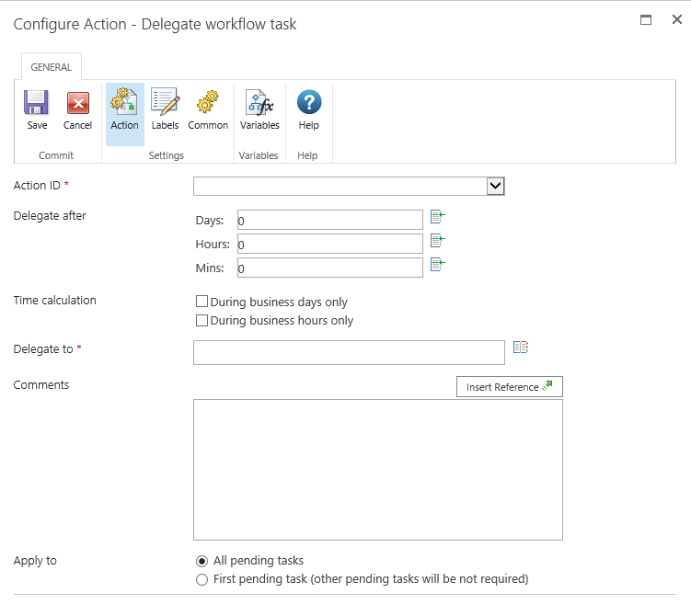Select All pending tasks option
Viewport: 691px width, 616px height.
[x=202, y=561]
